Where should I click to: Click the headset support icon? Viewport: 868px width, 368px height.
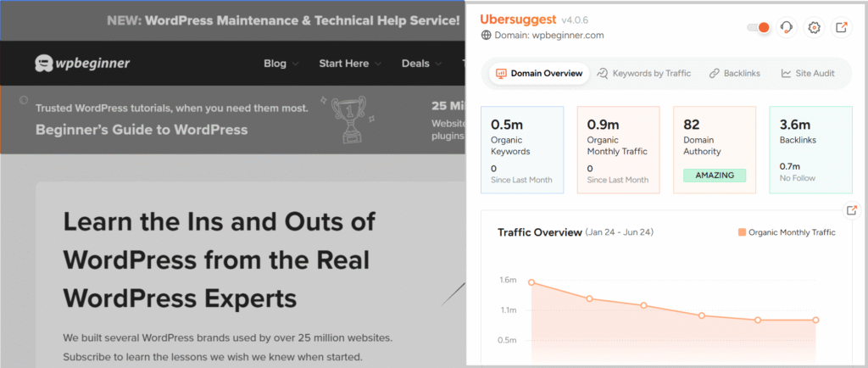coord(786,28)
